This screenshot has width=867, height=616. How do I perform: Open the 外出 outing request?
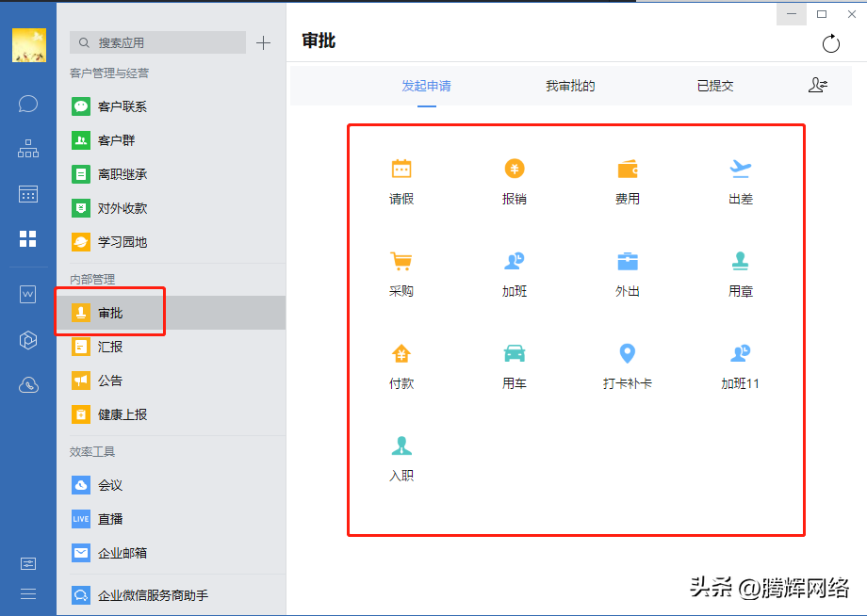(x=628, y=274)
